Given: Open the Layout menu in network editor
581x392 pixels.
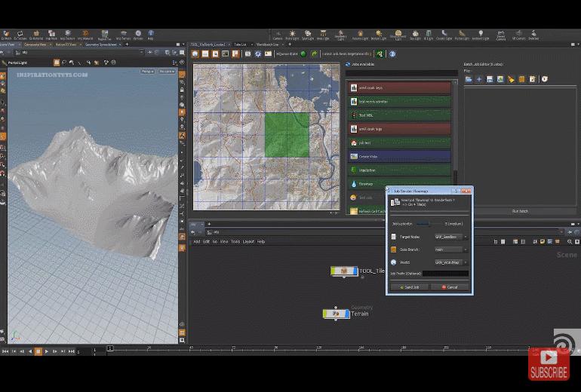Looking at the screenshot, I should click(x=248, y=242).
